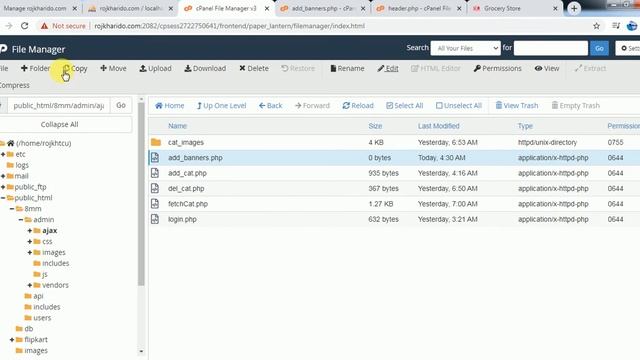
Task: Click Select All files
Action: pos(404,105)
